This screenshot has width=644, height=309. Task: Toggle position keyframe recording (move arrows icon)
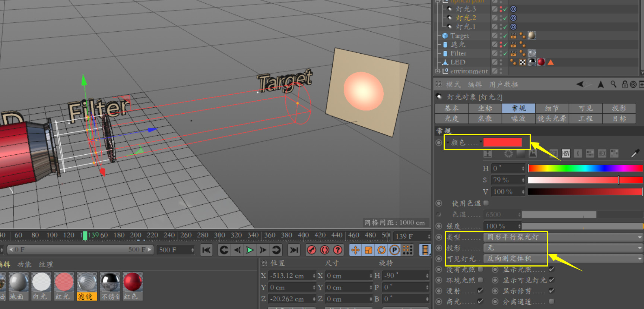[x=355, y=250]
